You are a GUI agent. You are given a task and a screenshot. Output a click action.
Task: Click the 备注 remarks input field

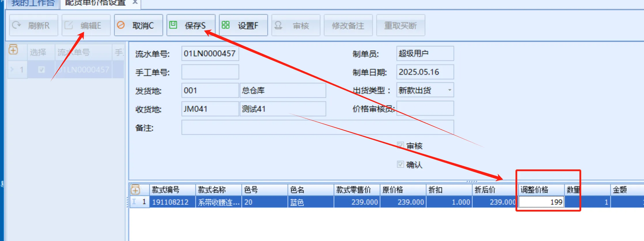(317, 128)
